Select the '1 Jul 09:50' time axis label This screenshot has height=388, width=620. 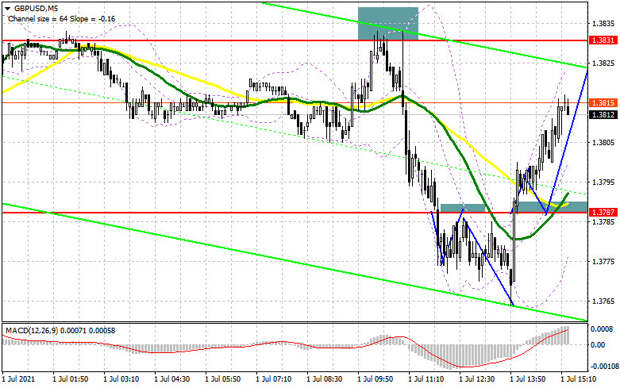point(376,379)
